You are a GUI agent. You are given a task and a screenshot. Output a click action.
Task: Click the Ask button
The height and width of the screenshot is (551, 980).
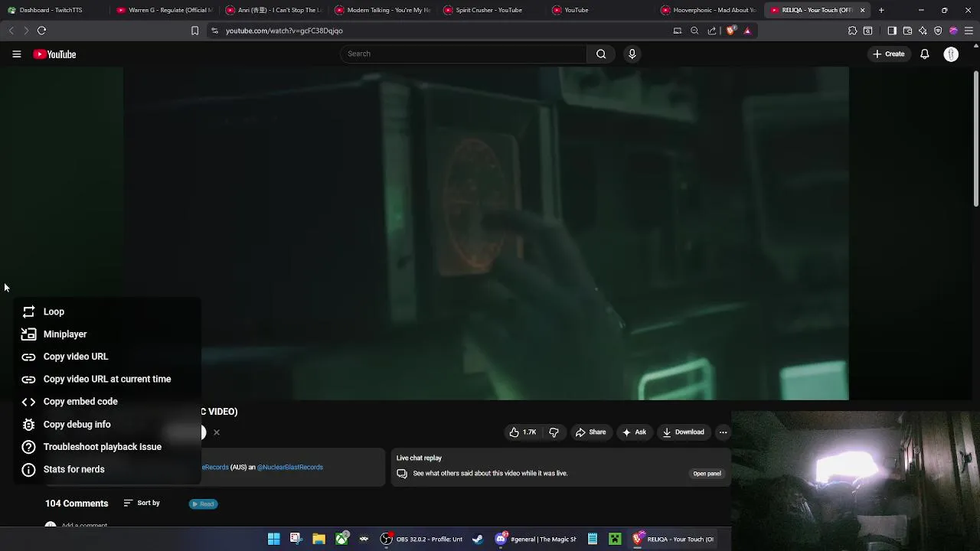pos(634,432)
